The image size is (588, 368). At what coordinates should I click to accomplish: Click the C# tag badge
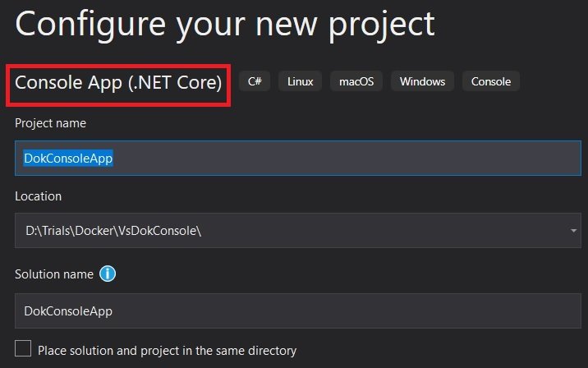pyautogui.click(x=255, y=81)
